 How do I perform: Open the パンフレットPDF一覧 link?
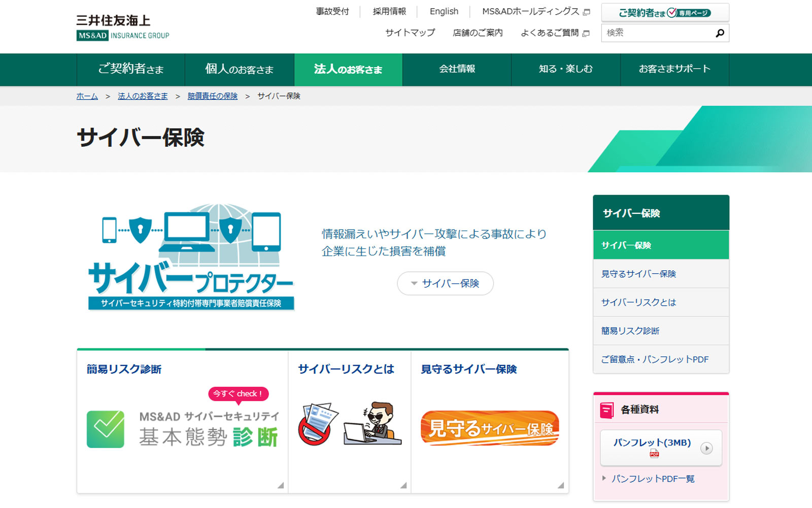click(x=653, y=479)
